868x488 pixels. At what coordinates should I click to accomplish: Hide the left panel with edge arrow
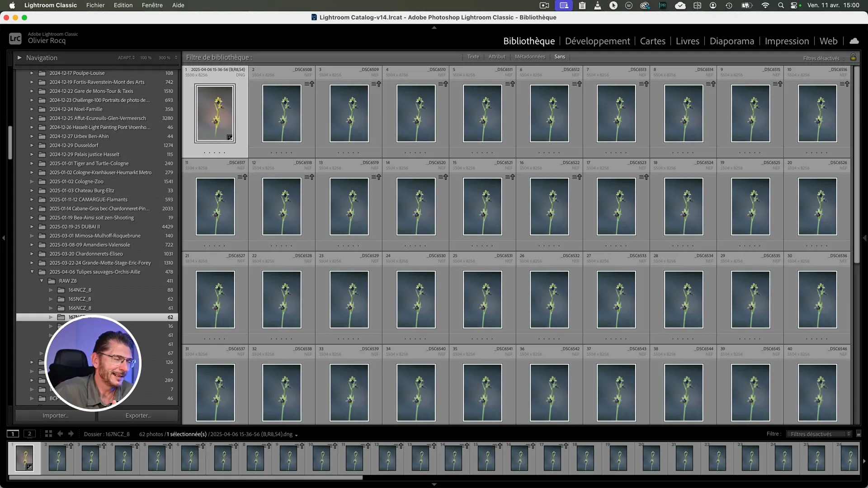click(x=4, y=238)
